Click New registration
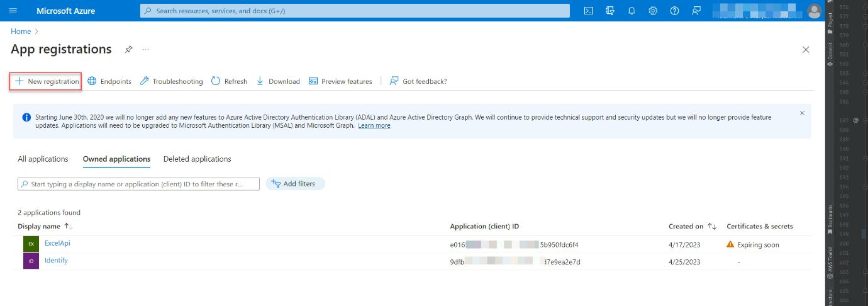The image size is (868, 306). pos(46,81)
